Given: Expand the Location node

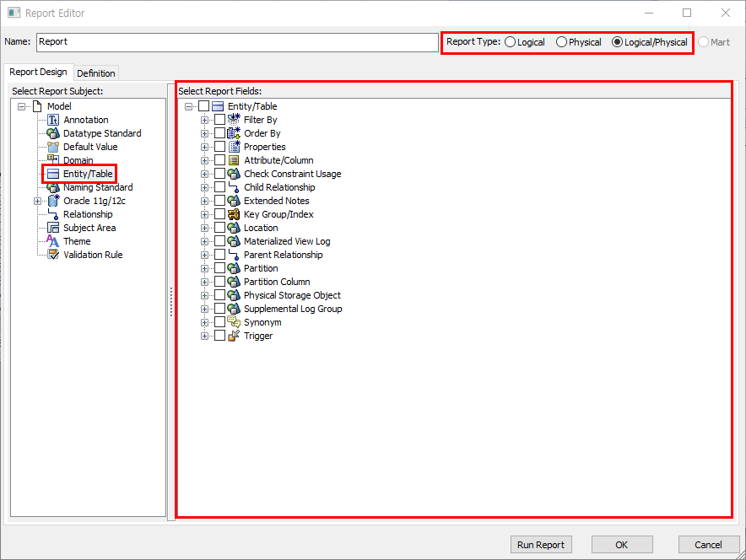Looking at the screenshot, I should 204,229.
